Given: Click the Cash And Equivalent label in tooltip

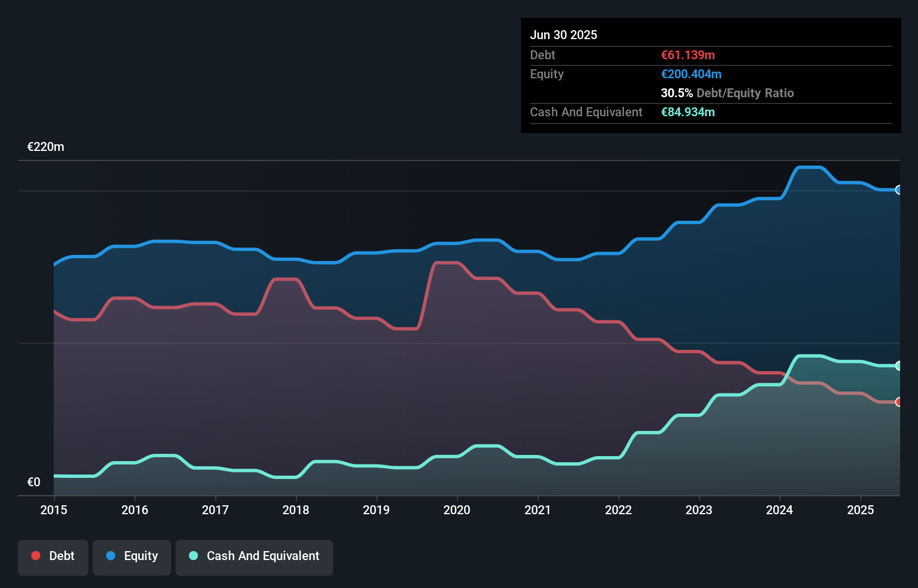Looking at the screenshot, I should pos(586,112).
